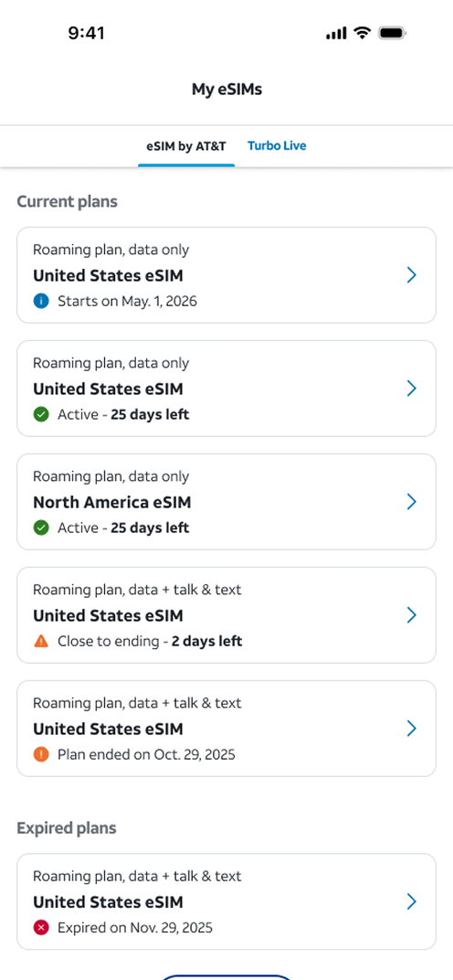Tap the partially visible button at bottom

click(x=226, y=977)
